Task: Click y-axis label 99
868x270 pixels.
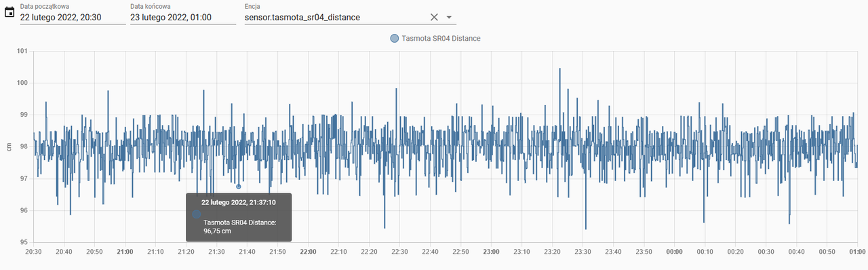Action: pos(24,115)
